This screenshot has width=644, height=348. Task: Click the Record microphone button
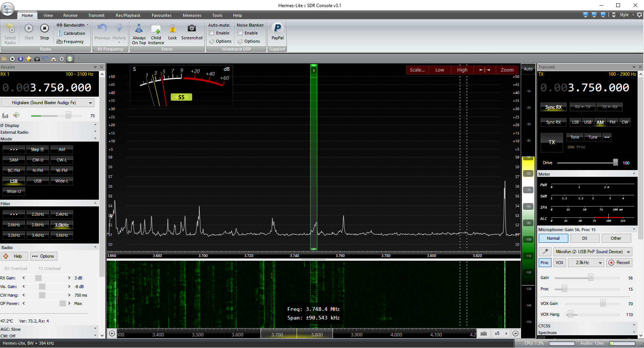point(619,263)
